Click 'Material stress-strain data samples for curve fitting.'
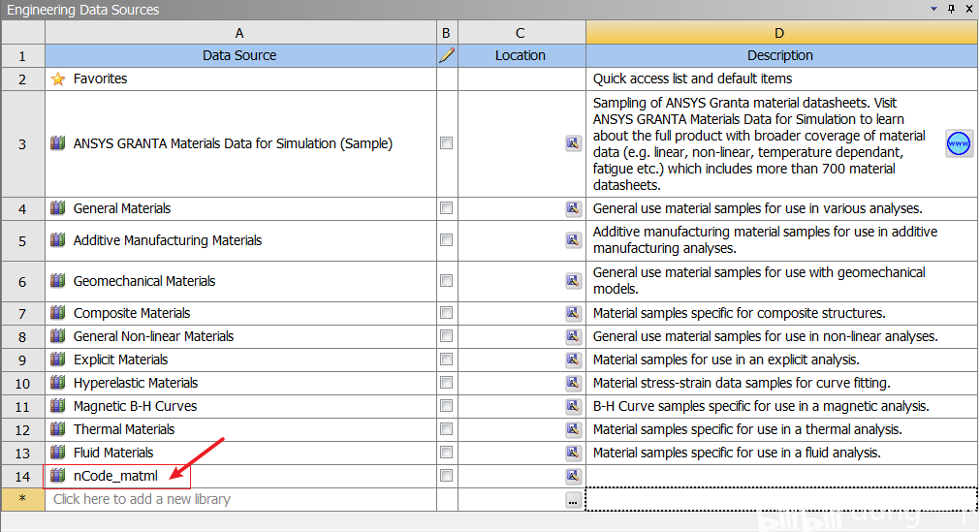 coord(742,383)
